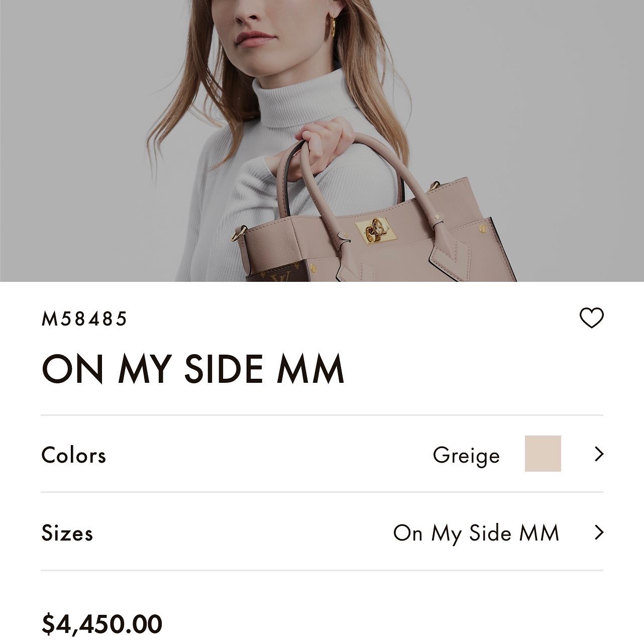
Task: Click the M58485 product code
Action: (x=84, y=319)
